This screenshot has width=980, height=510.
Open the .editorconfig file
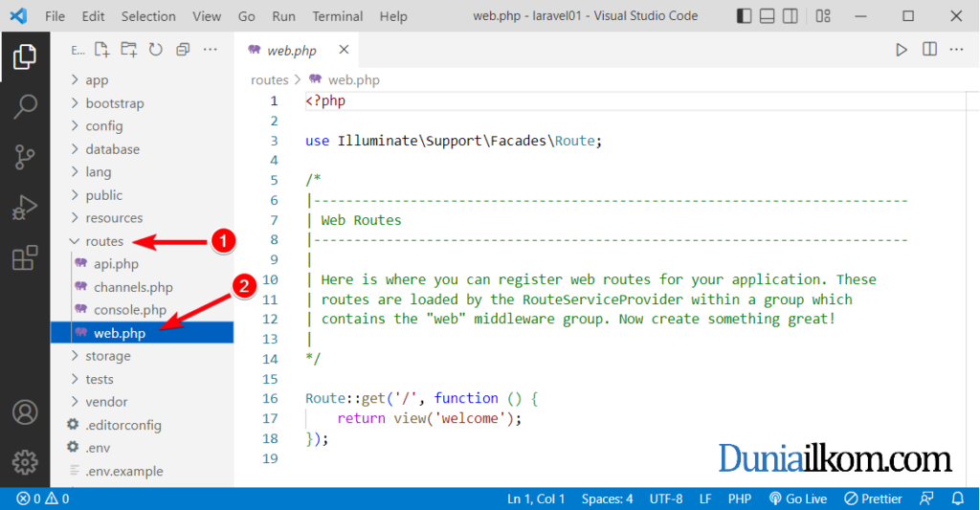tap(143, 425)
